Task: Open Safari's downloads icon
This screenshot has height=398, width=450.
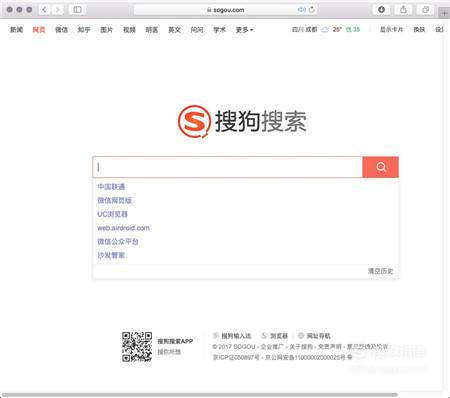Action: coord(381,10)
